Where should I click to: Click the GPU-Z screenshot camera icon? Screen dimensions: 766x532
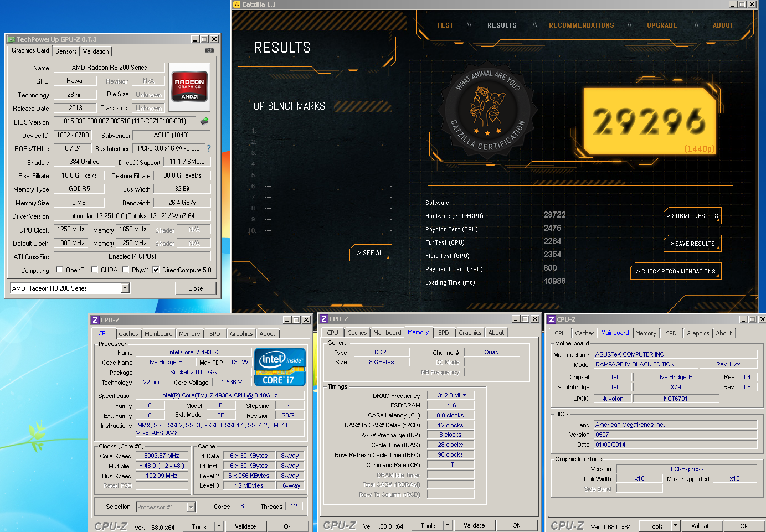[x=209, y=50]
